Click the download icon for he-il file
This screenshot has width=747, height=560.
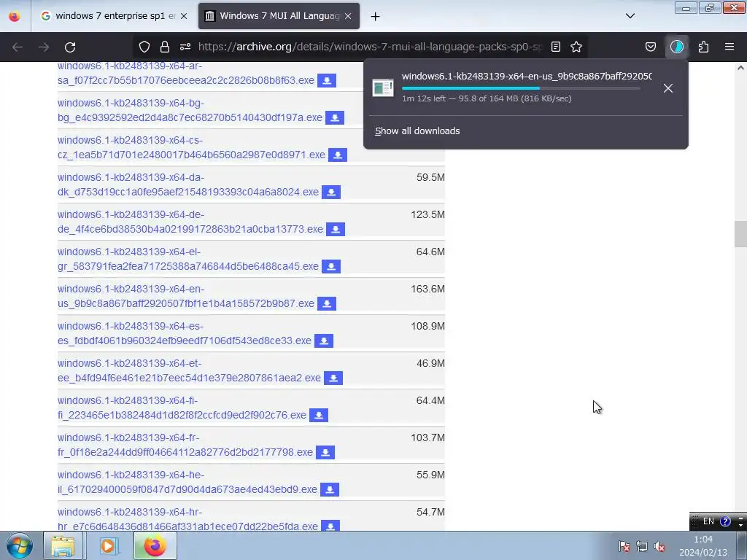(330, 489)
